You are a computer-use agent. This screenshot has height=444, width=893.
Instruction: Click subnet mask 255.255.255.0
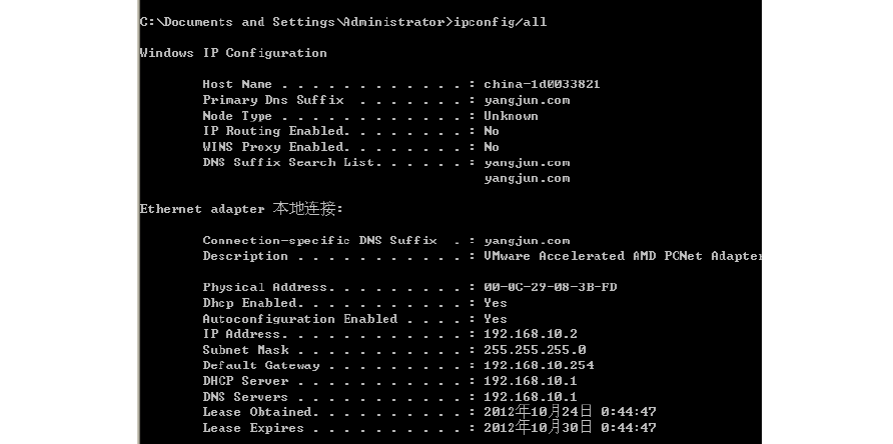click(x=534, y=350)
